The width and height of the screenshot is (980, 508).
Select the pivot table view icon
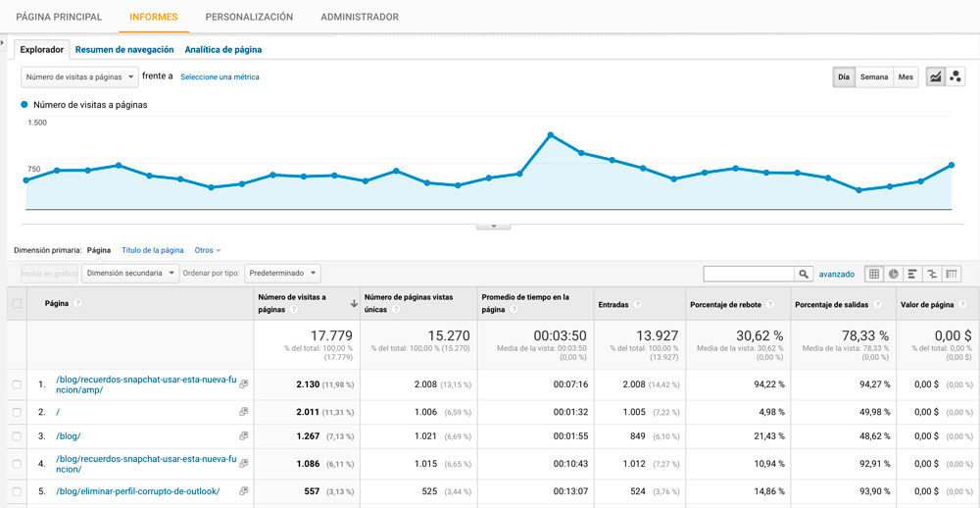pos(952,274)
